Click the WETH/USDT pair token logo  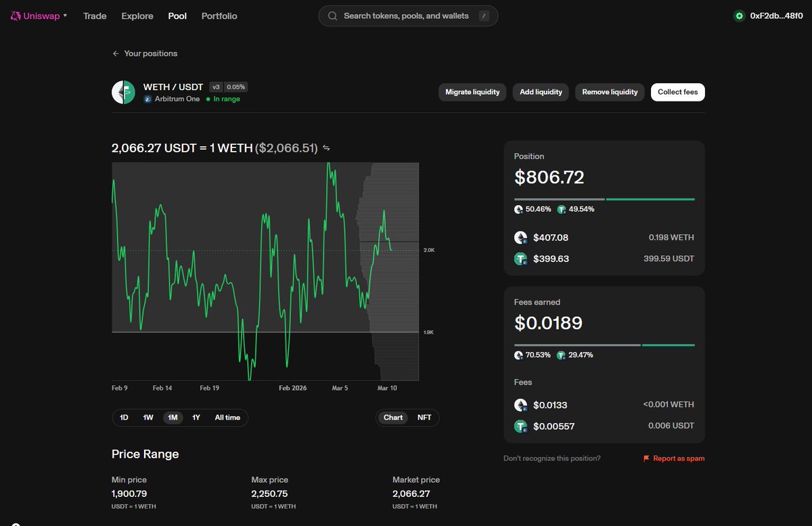pos(123,92)
